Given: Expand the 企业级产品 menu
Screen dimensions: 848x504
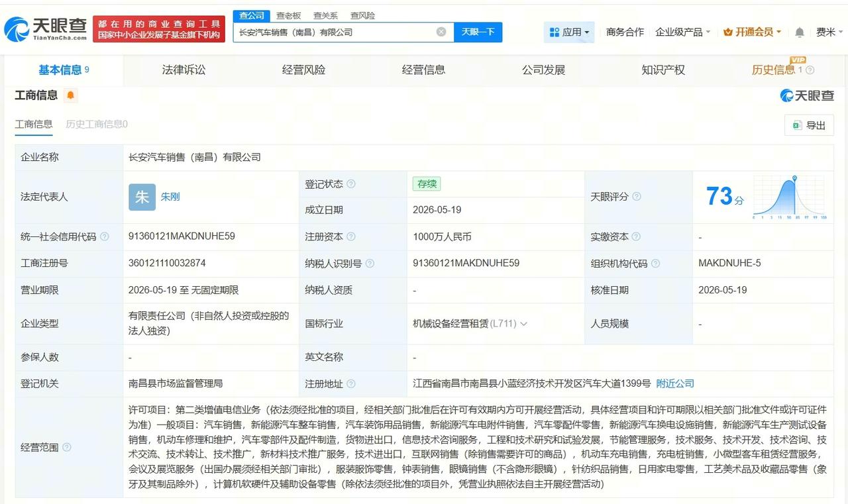Looking at the screenshot, I should [x=682, y=32].
